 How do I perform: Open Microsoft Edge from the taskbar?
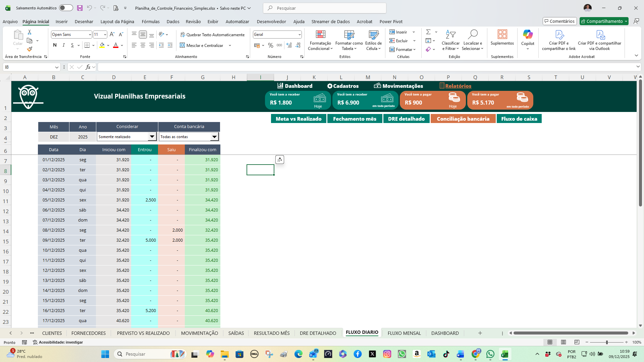point(298,354)
